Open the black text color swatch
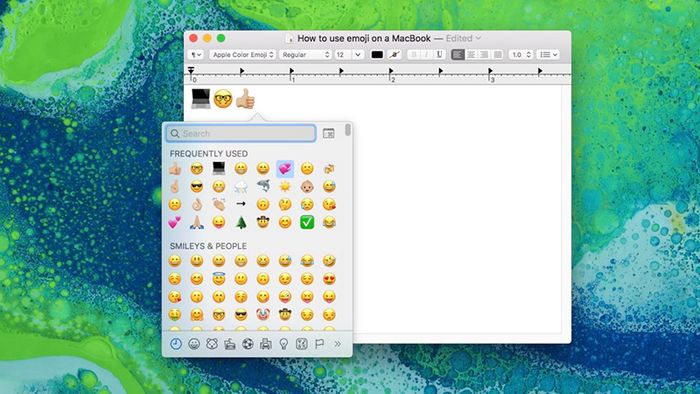 pyautogui.click(x=377, y=54)
